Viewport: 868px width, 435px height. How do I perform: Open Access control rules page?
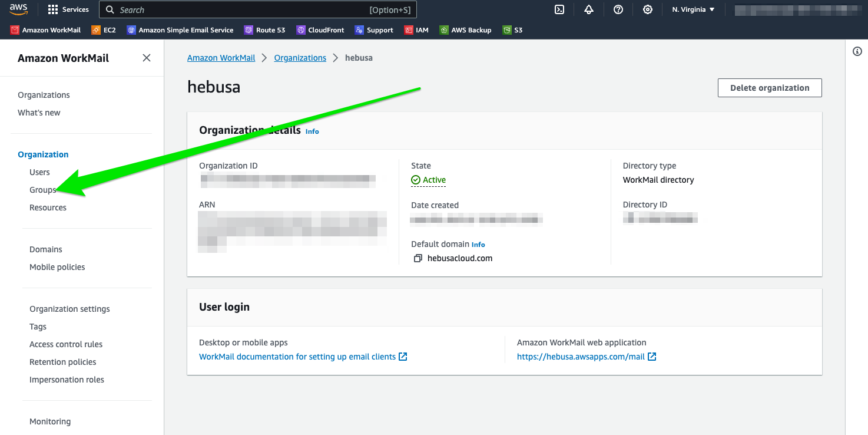click(66, 344)
